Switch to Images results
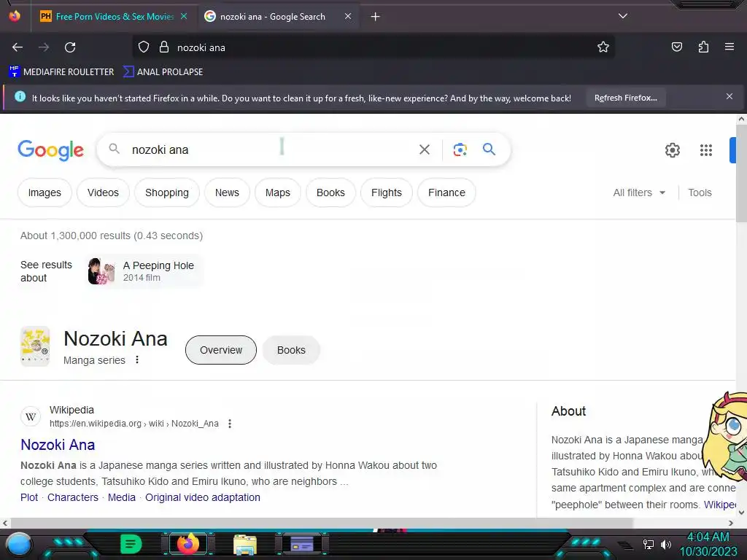The image size is (747, 560). pyautogui.click(x=44, y=192)
